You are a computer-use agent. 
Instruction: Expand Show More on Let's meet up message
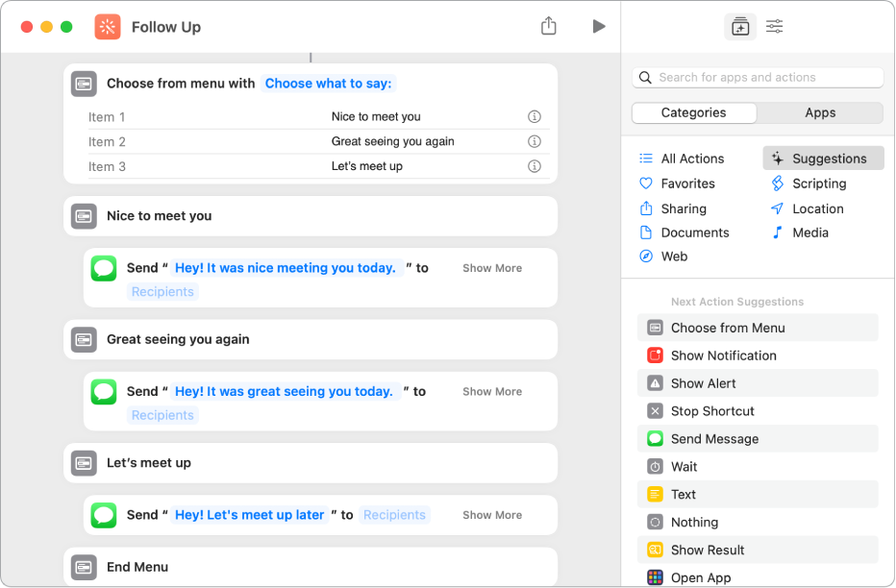click(491, 515)
